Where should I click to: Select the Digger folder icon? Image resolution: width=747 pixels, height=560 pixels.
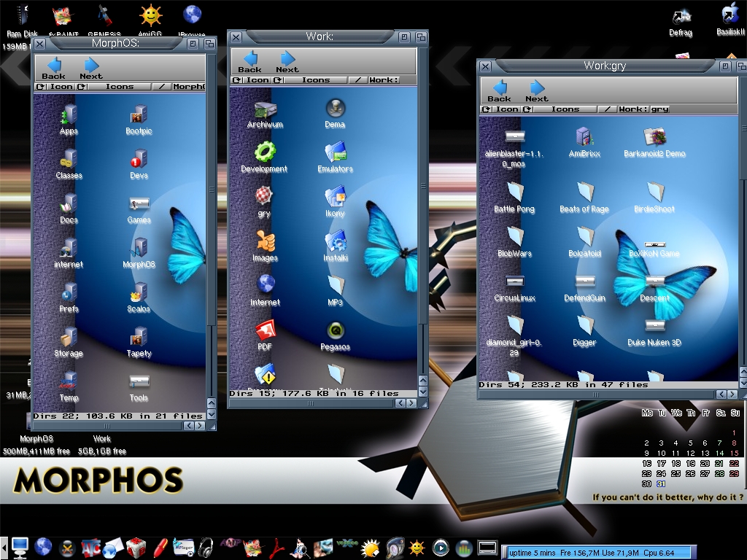(584, 331)
